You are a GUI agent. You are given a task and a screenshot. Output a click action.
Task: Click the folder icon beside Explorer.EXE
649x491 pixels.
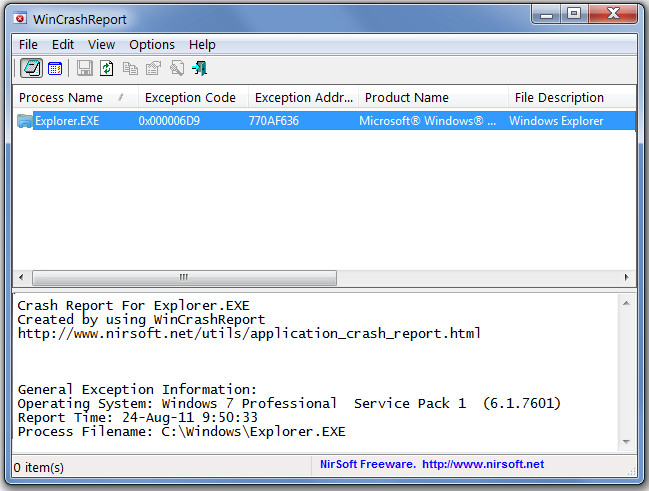point(24,121)
